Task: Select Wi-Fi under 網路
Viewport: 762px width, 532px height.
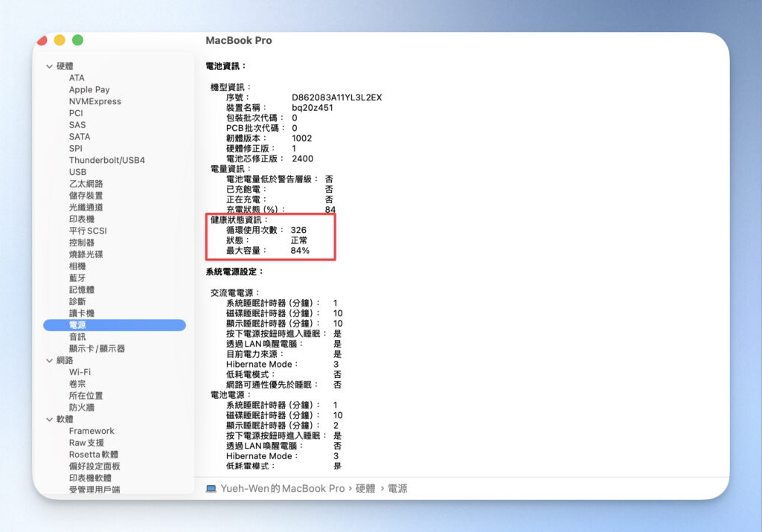Action: pyautogui.click(x=80, y=372)
